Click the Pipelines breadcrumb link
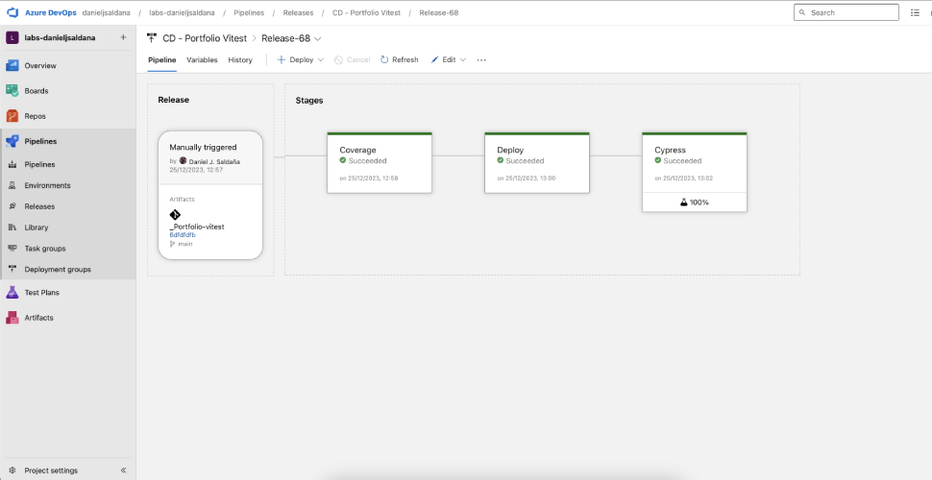Screen dimensions: 932x480 click(x=249, y=12)
